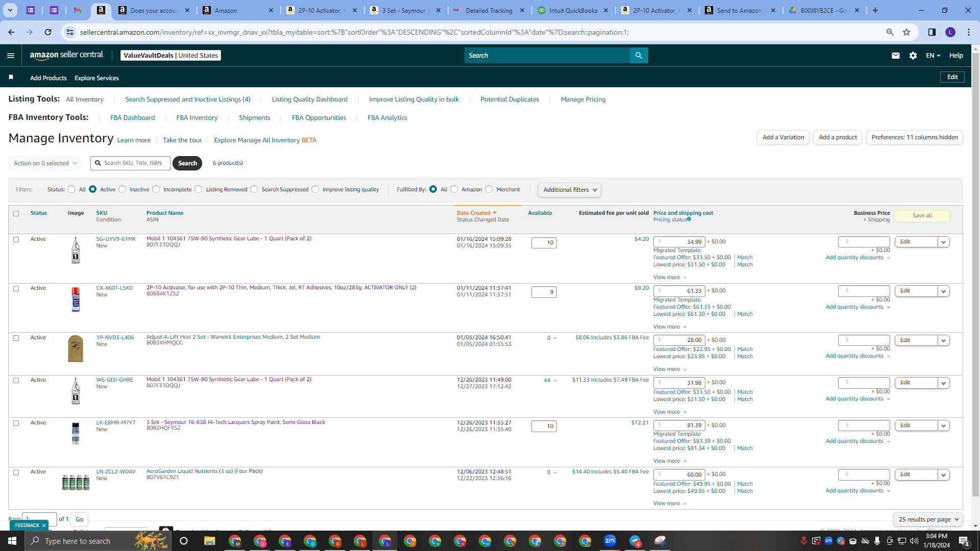Open the Cortana circle icon in taskbar
This screenshot has width=980, height=551.
coord(184,541)
